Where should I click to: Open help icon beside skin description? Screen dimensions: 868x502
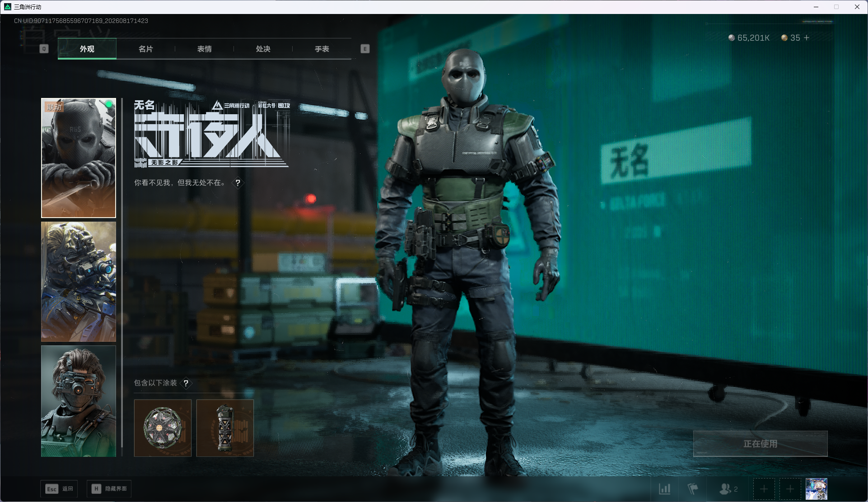[238, 183]
